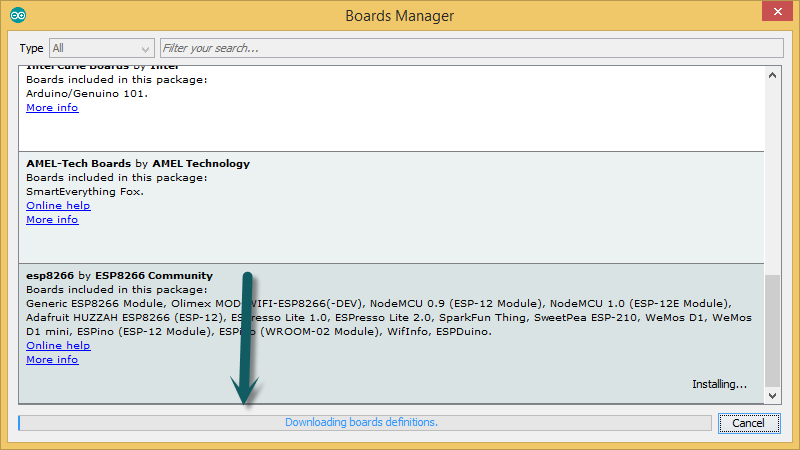Select the AMEL-Tech Boards package title
800x450 pixels.
(x=138, y=164)
